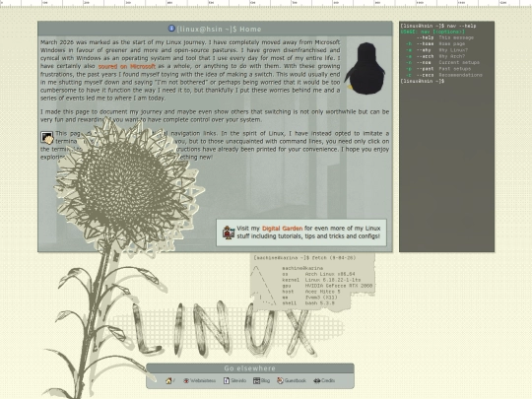Open the Blog link text
This screenshot has height=399, width=532.
[266, 380]
